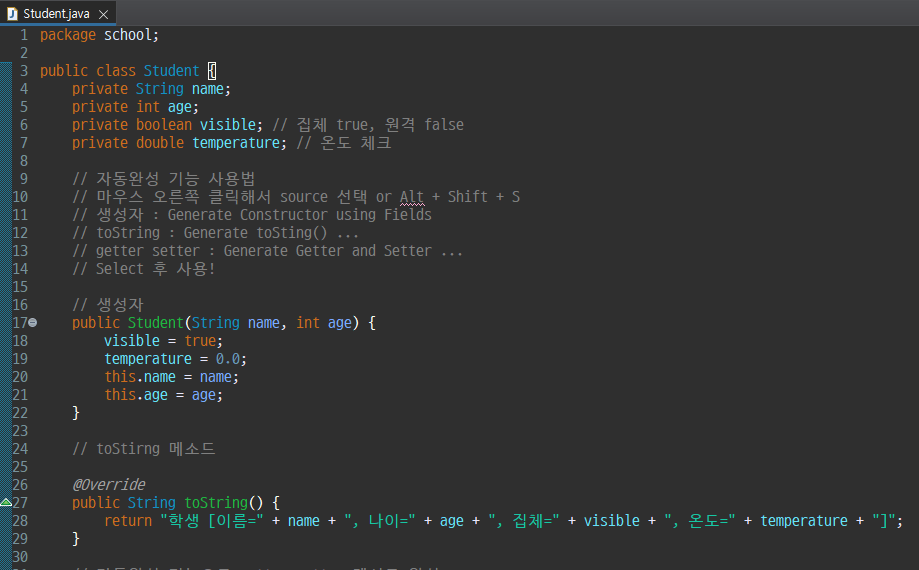Click line number 23 in the gutter

20,431
